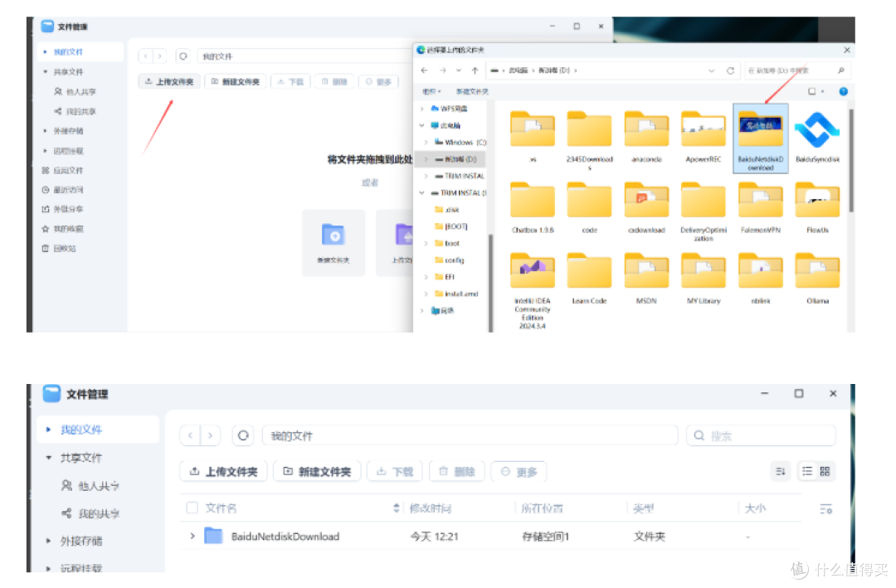Click refresh icon in upper File Manager toolbar
Screen dimensions: 896x588
click(183, 56)
